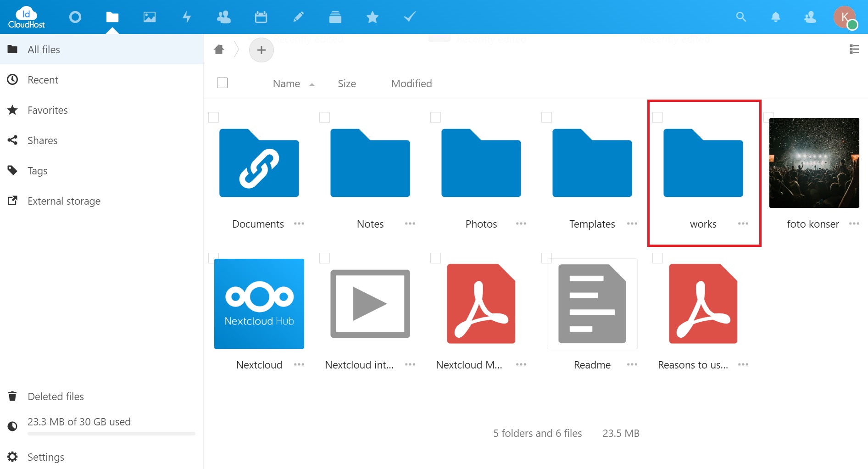Open the Deck app icon
The height and width of the screenshot is (469, 868).
click(x=335, y=17)
